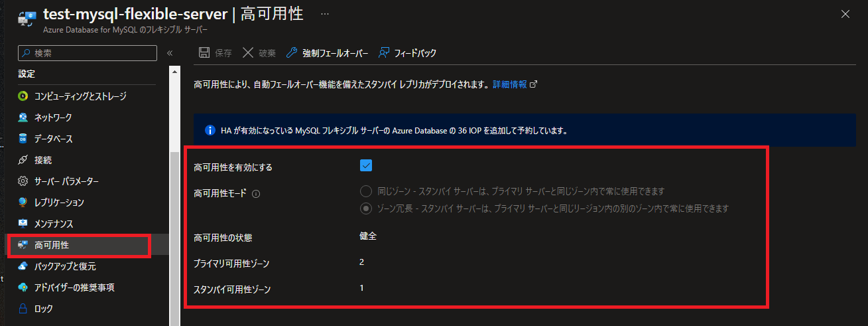
Task: Click the blue info icon in the HA banner
Action: pyautogui.click(x=210, y=130)
